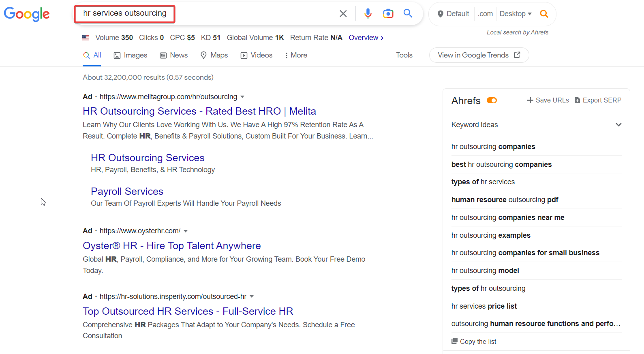
Task: Select keyword 'hr outsourcing examples'
Action: [x=491, y=235]
